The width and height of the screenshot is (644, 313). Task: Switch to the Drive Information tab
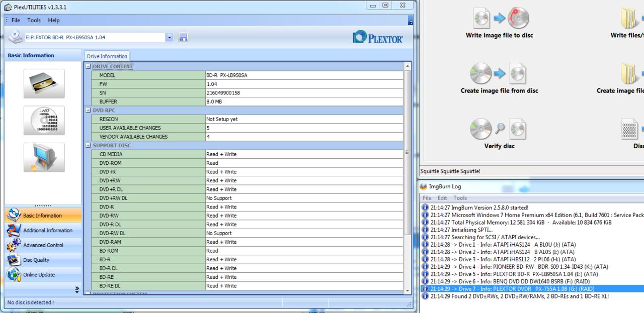coord(107,56)
